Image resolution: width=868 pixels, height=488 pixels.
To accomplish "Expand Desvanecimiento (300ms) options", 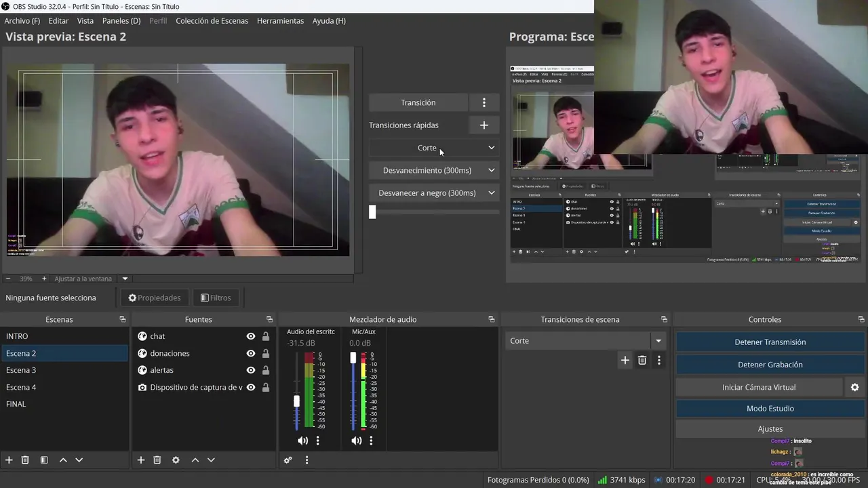I will coord(492,170).
